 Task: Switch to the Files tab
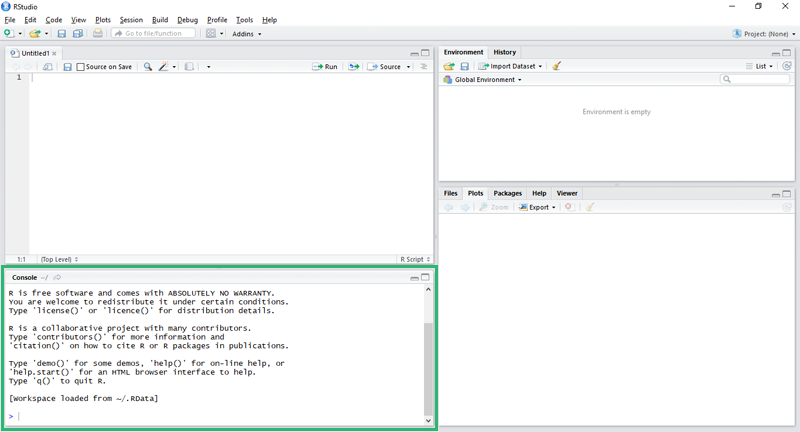coord(451,193)
